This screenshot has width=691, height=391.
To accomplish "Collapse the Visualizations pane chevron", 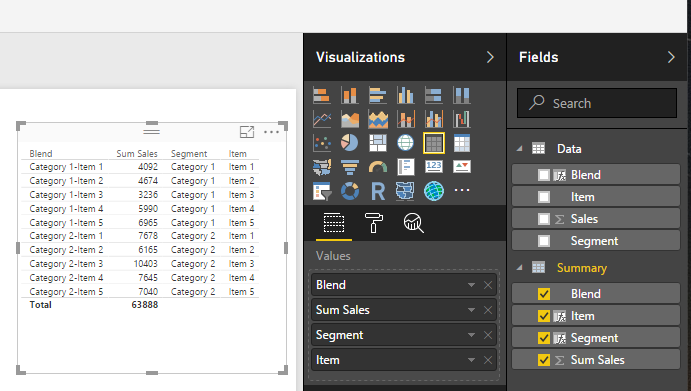I will (490, 57).
